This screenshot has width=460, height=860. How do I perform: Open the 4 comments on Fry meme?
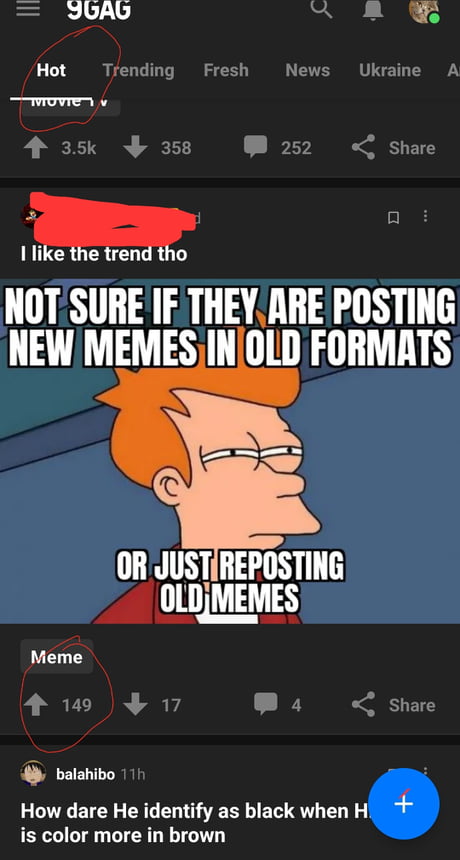tap(277, 704)
